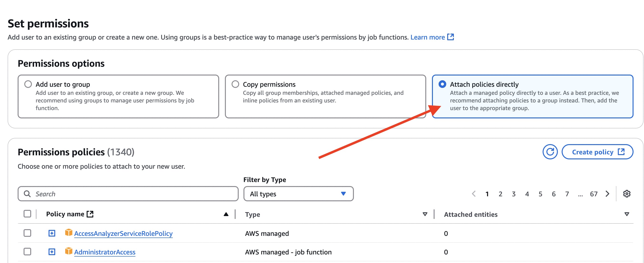
Task: Click the Learn more external link icon
Action: pyautogui.click(x=451, y=37)
